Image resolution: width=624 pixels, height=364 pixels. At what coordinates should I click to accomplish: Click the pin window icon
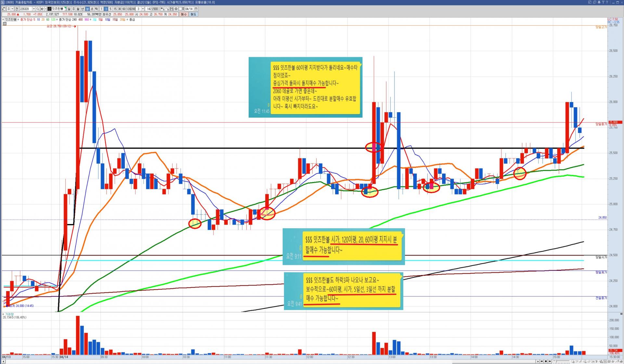[x=599, y=2]
